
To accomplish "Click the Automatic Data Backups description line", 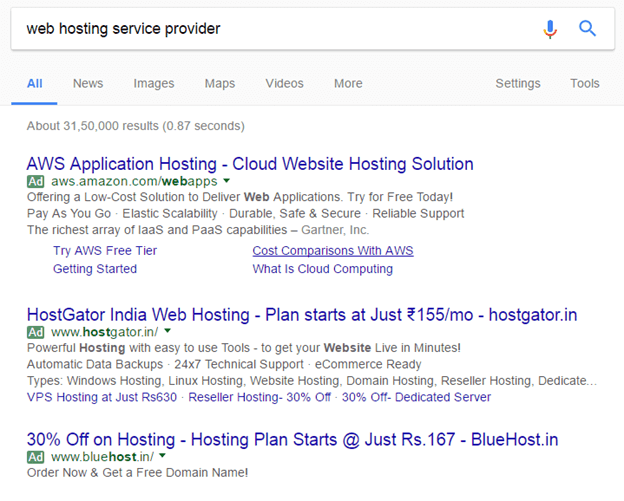I will (x=224, y=365).
